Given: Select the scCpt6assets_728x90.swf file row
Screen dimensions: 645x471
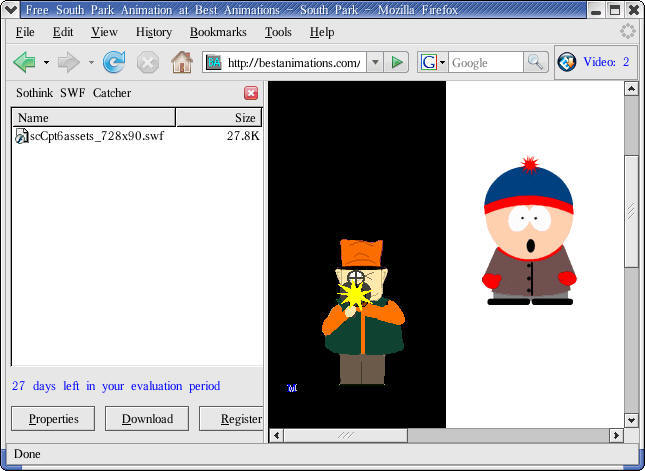Looking at the screenshot, I should point(137,136).
